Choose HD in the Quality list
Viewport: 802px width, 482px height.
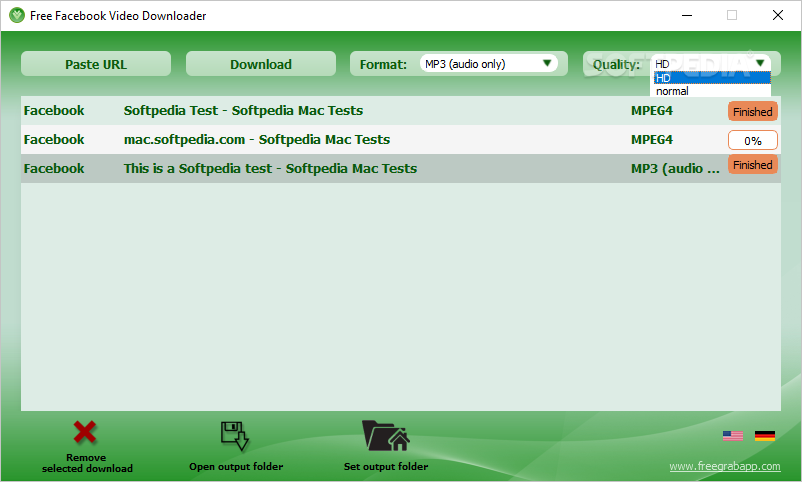[712, 78]
